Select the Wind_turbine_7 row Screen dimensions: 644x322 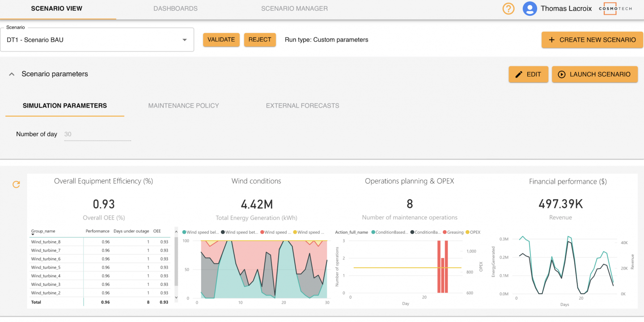pyautogui.click(x=100, y=250)
